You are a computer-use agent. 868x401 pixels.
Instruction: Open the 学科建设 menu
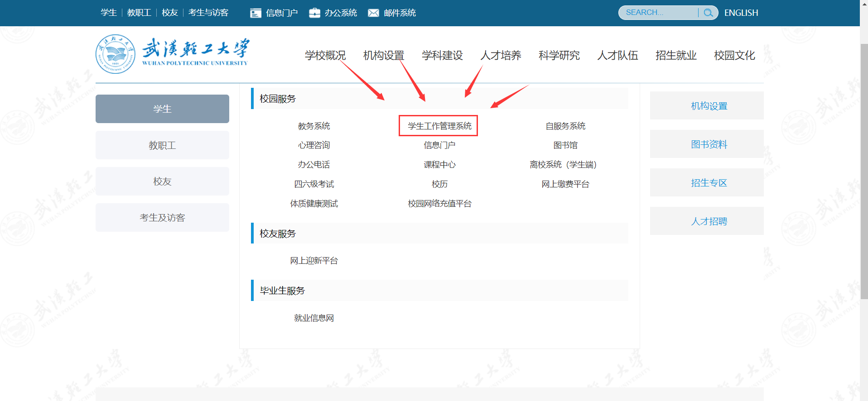click(442, 55)
